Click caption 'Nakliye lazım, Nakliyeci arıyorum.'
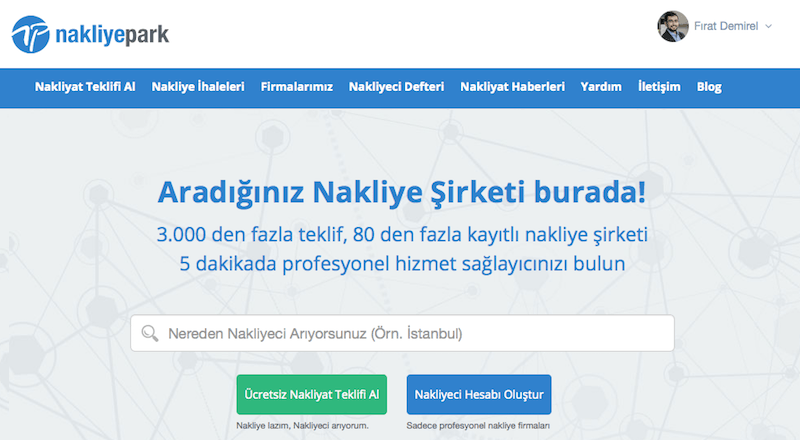Viewport: 800px width, 440px height. (x=303, y=426)
